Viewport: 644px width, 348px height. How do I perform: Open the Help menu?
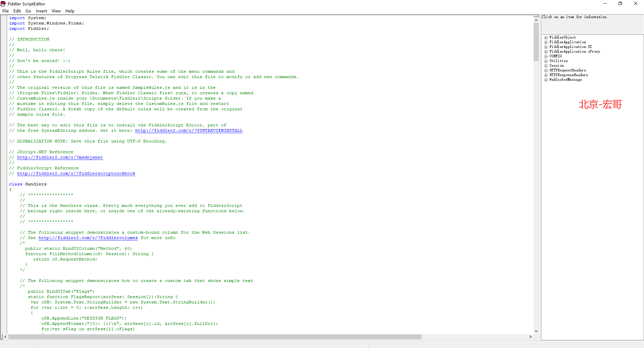(70, 11)
